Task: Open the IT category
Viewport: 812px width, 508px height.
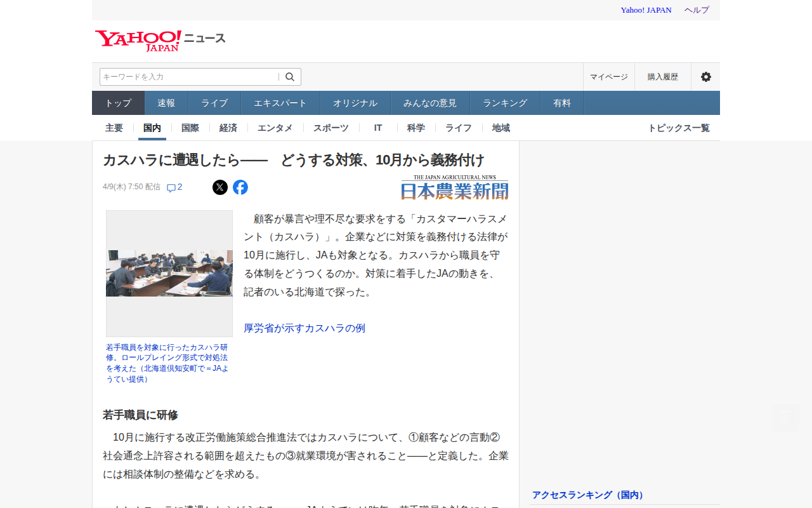Action: (x=378, y=128)
